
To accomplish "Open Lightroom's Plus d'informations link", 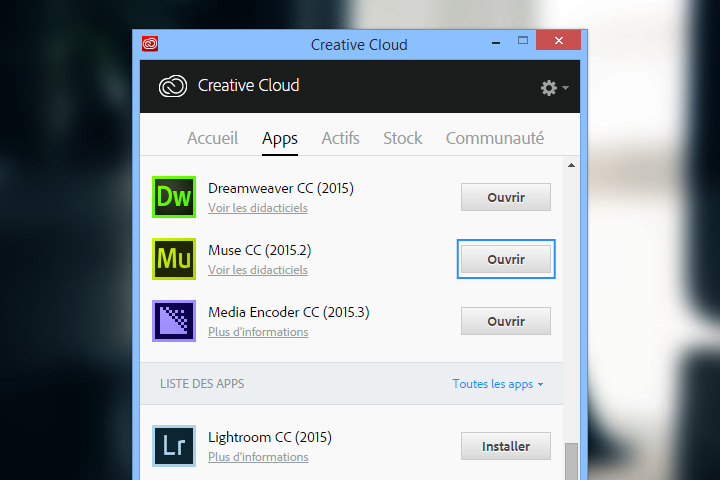I will [x=258, y=457].
